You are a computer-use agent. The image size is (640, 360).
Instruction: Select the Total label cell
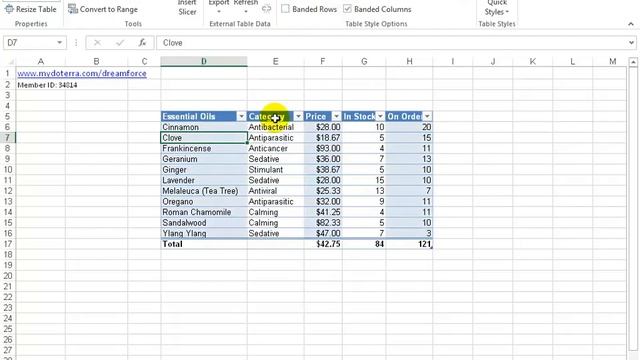coord(204,244)
